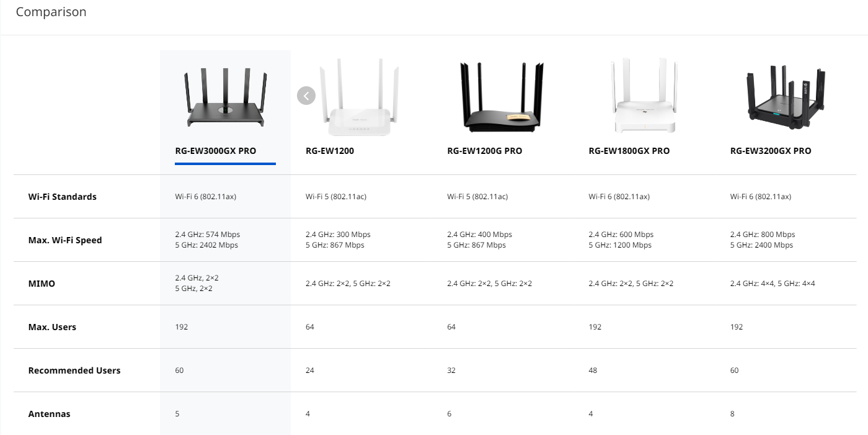This screenshot has width=868, height=435.
Task: Select the RG-EW3000GX PRO router image
Action: tap(225, 97)
